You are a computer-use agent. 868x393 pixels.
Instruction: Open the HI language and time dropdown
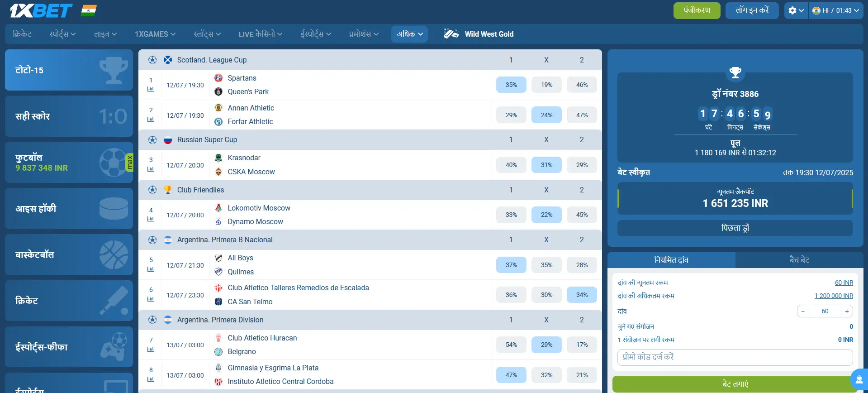pyautogui.click(x=836, y=10)
